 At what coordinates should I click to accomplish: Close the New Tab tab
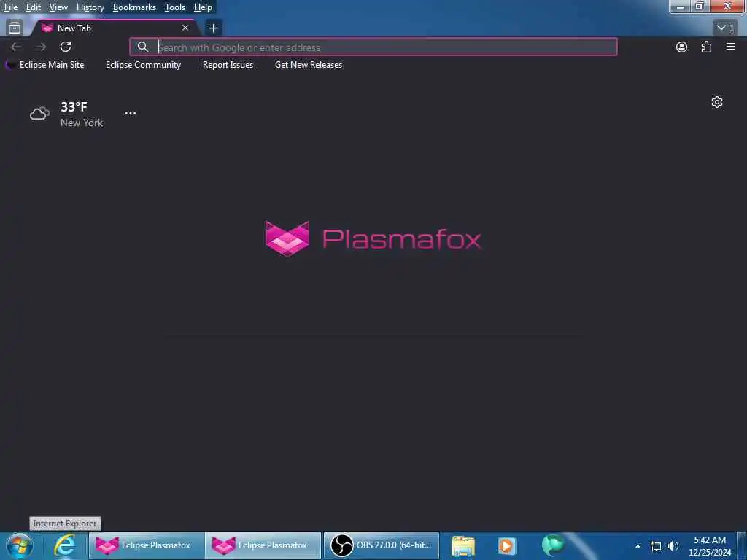click(x=185, y=28)
